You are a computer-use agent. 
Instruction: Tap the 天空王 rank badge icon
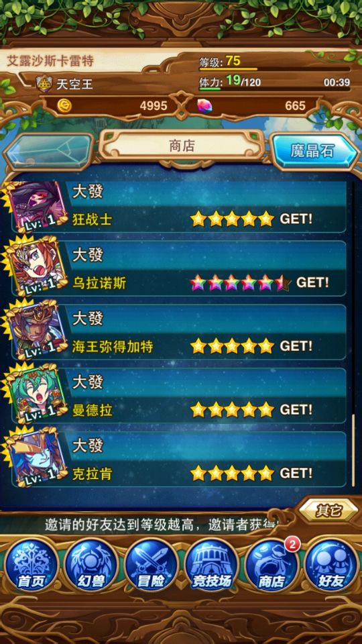pos(44,85)
